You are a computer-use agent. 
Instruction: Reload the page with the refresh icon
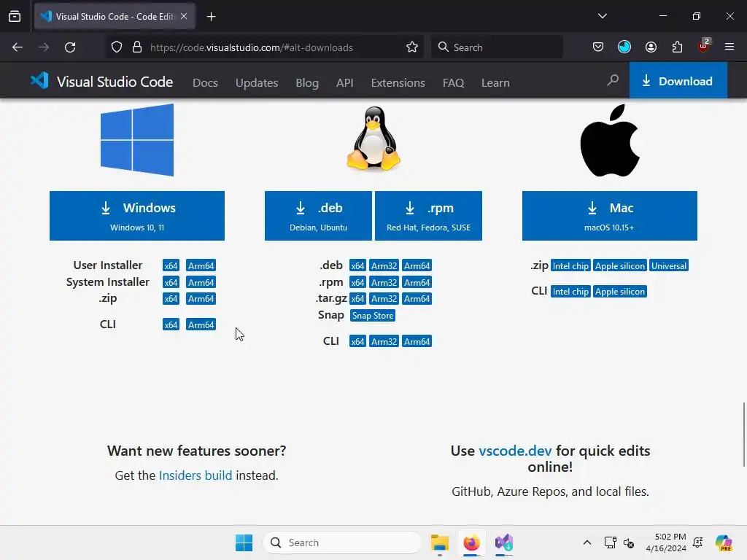coord(70,47)
